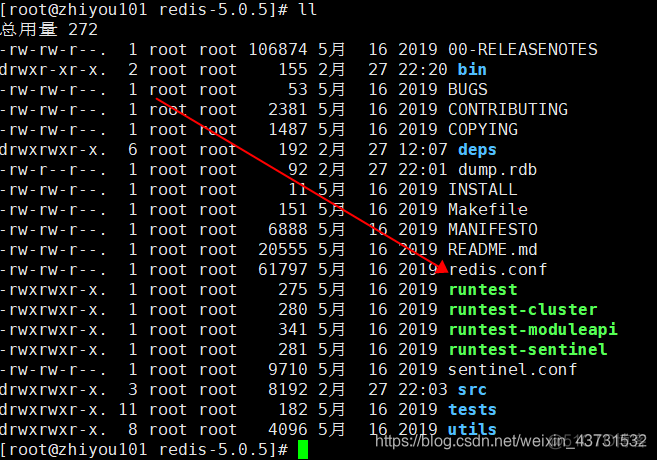Select the INSTALL file name
The height and width of the screenshot is (460, 657).
(483, 189)
